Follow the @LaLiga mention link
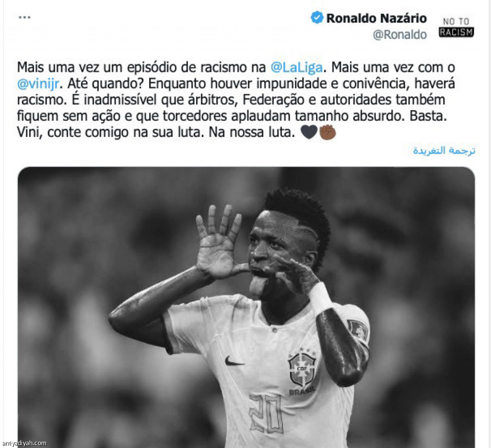491x448 pixels. pyautogui.click(x=296, y=67)
